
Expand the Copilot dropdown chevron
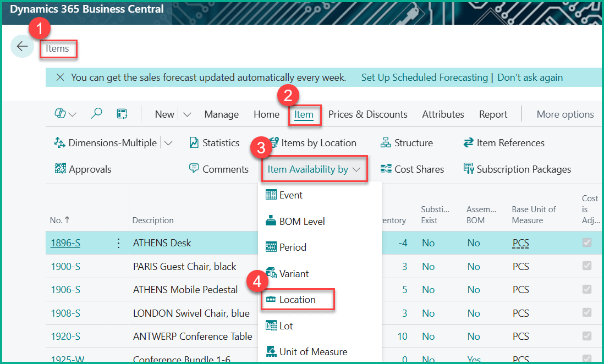click(x=73, y=114)
